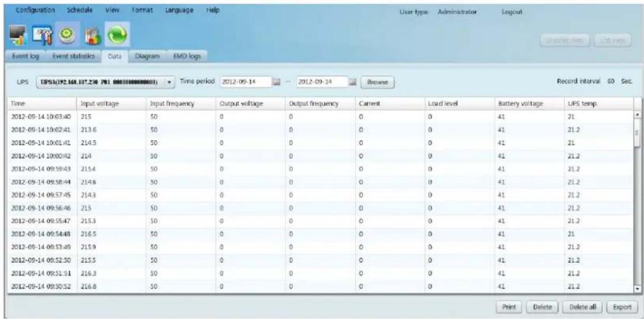
Task: Click the input voltage value 216.8
Action: point(88,287)
